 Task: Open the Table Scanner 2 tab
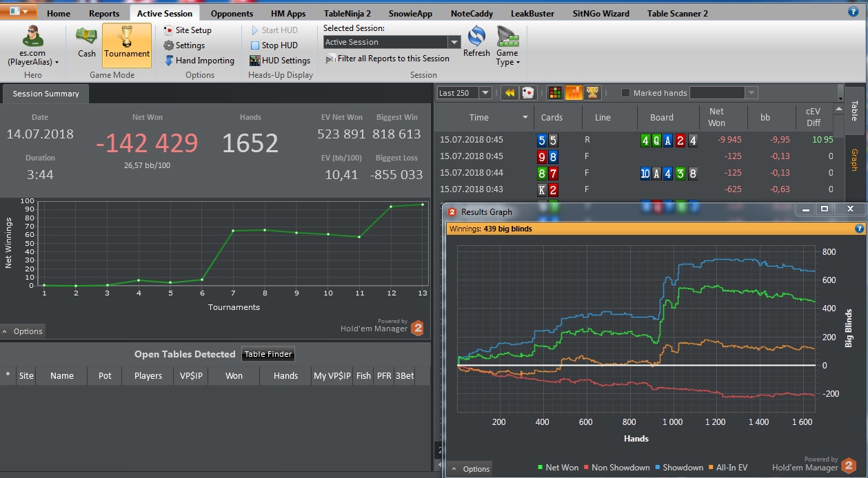[x=678, y=13]
